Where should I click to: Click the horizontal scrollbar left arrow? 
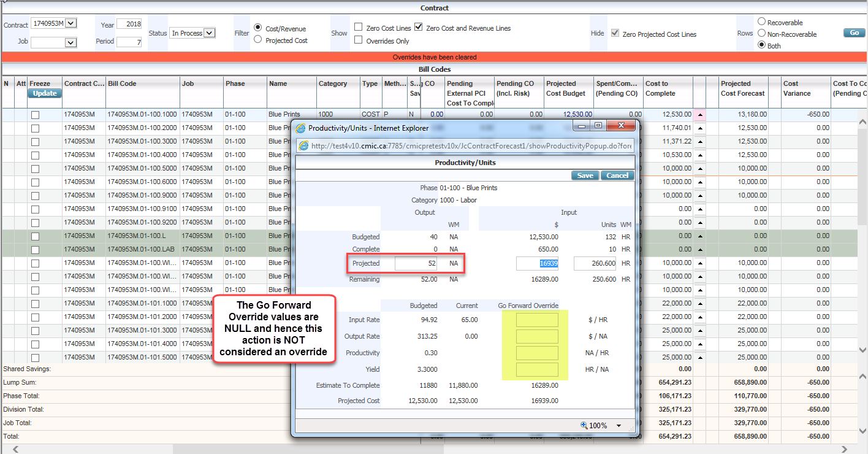[x=15, y=450]
